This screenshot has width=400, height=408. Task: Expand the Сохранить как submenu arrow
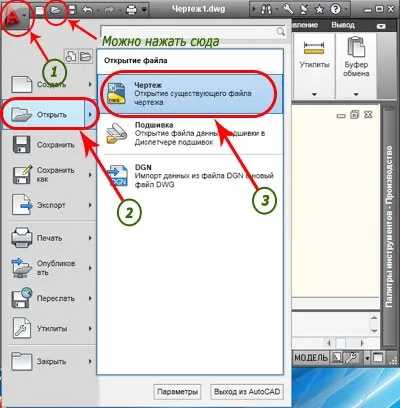[x=90, y=175]
